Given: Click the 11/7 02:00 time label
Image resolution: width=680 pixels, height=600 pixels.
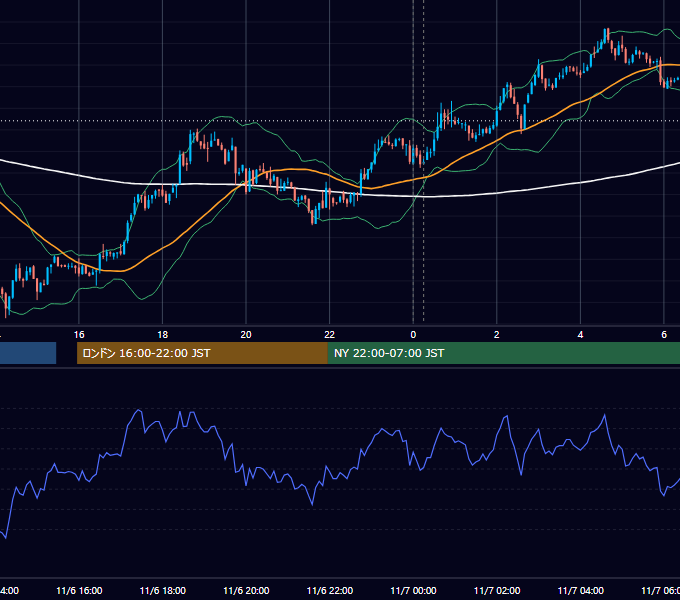Looking at the screenshot, I should pyautogui.click(x=497, y=590).
